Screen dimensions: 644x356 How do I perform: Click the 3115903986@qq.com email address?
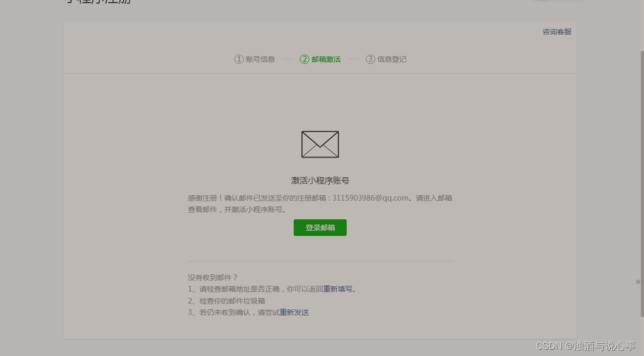371,198
